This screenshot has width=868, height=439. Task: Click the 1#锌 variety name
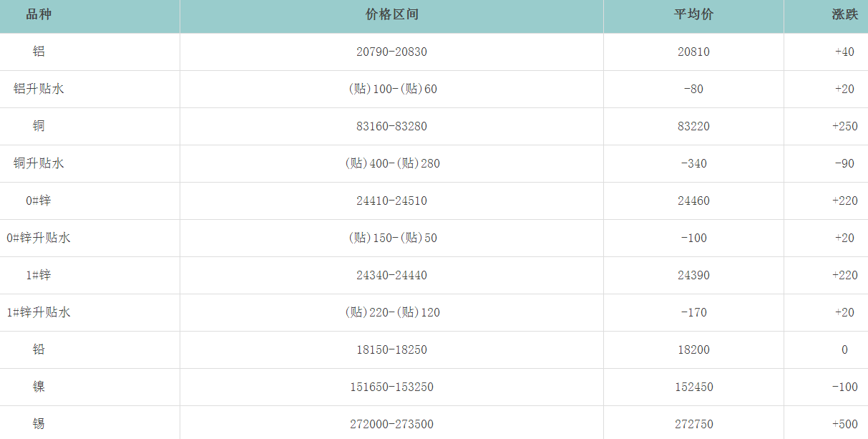tap(39, 275)
